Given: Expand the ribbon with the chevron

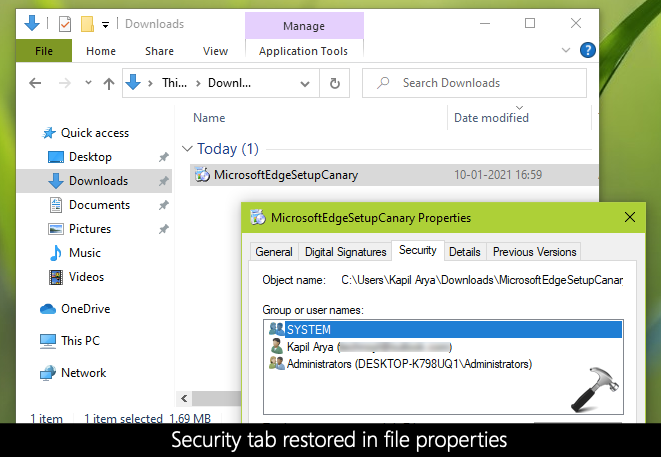Looking at the screenshot, I should (x=566, y=51).
